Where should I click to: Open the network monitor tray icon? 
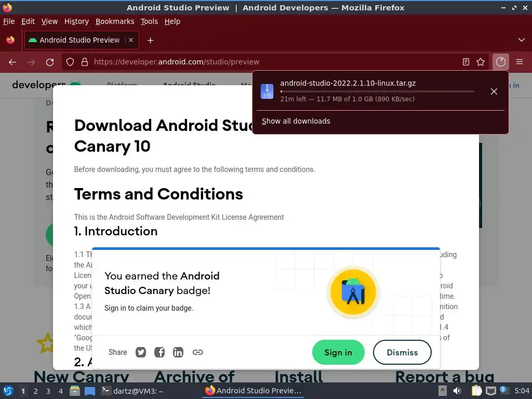coord(490,391)
